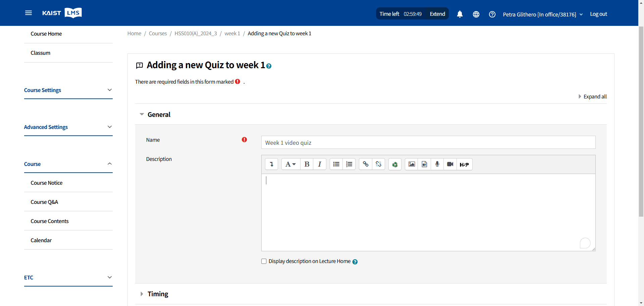
Task: Record audio with the microphone icon
Action: [437, 164]
